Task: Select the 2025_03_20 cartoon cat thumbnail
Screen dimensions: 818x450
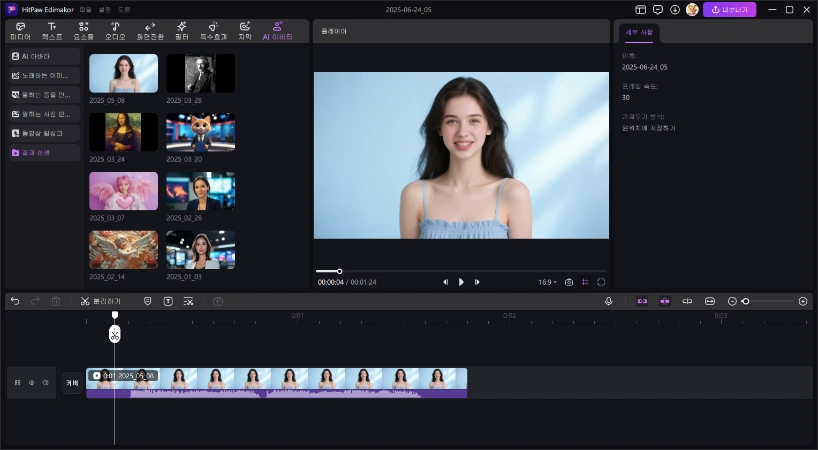Action: tap(201, 132)
